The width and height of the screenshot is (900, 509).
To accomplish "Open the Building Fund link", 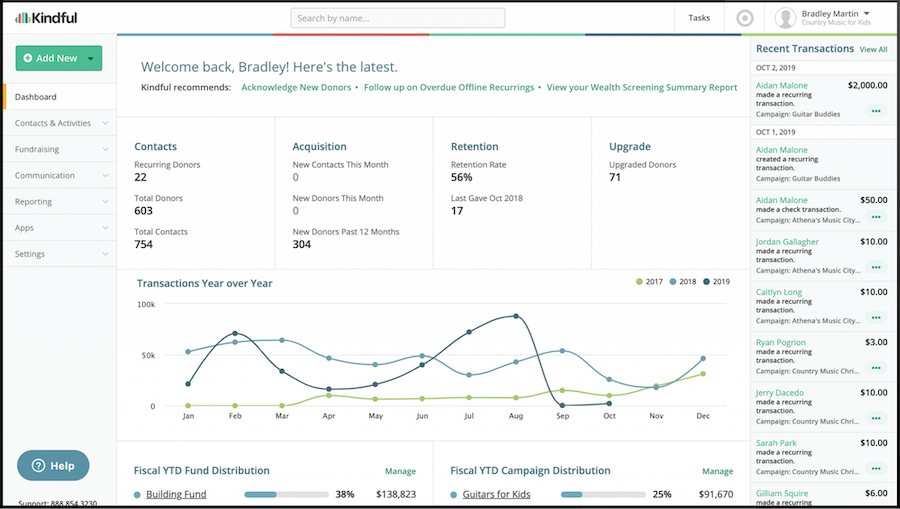I will (x=176, y=494).
